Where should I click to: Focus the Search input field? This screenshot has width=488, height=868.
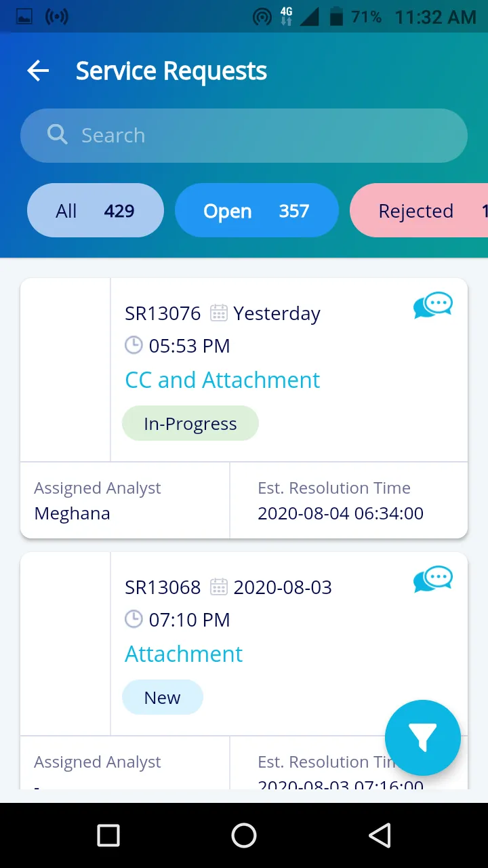click(x=244, y=135)
